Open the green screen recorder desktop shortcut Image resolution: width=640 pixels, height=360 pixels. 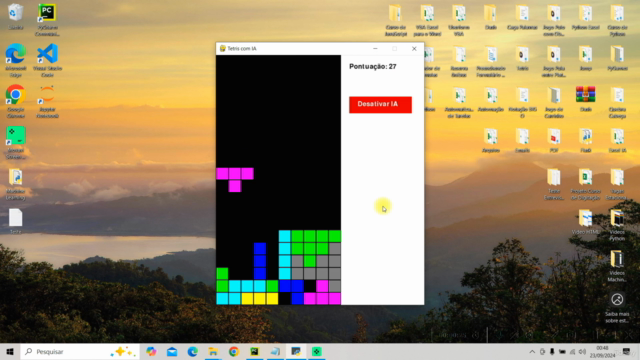[16, 142]
